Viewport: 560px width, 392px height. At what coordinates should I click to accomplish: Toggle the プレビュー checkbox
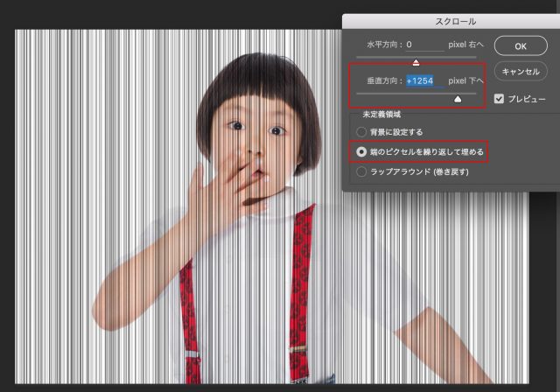(x=500, y=98)
